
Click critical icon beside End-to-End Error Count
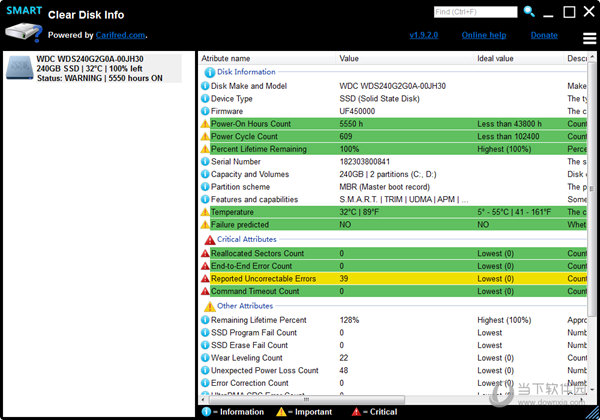tap(205, 266)
